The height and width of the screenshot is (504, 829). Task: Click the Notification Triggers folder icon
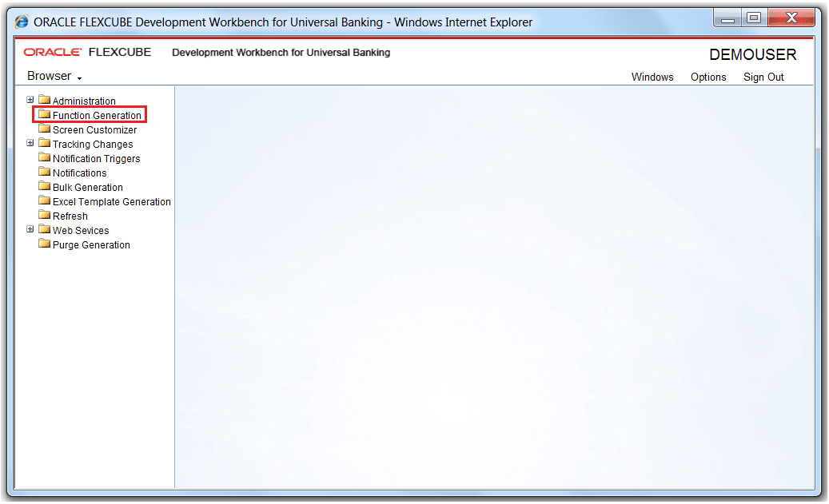coord(45,157)
